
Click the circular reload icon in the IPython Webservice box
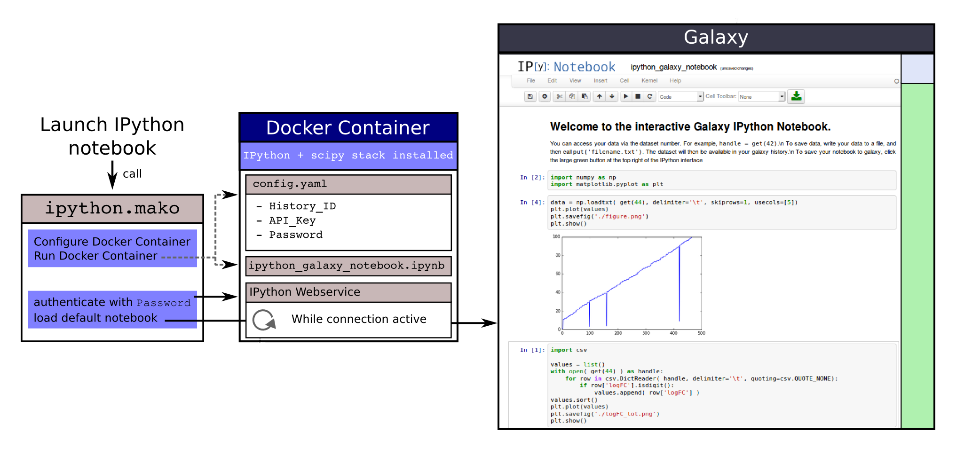coord(264,320)
